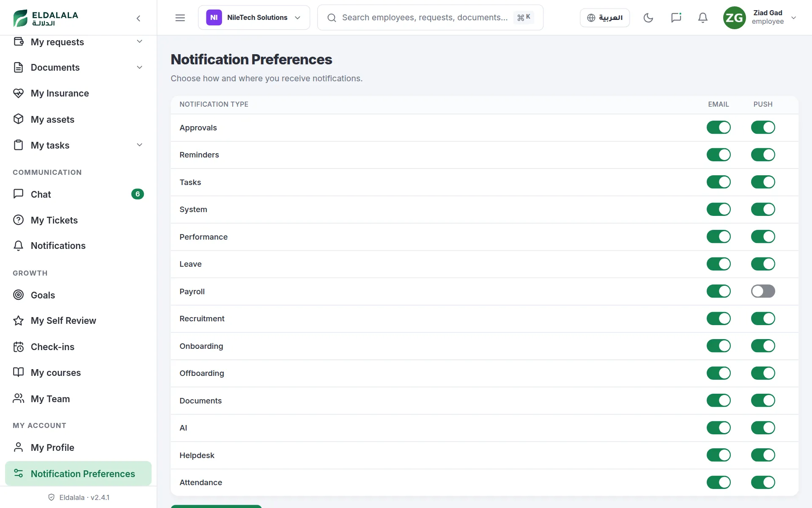Click the Chat unread badge 6
The height and width of the screenshot is (508, 812).
coord(137,194)
